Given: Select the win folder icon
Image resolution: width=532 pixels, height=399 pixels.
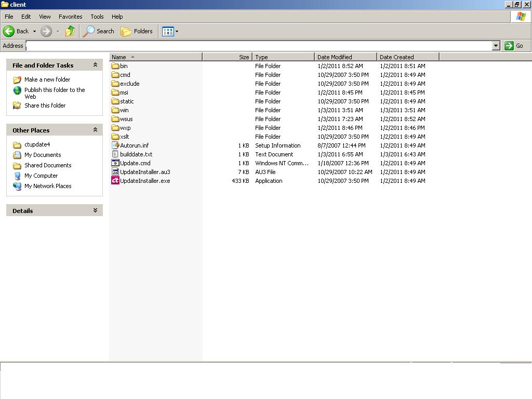Looking at the screenshot, I should tap(115, 110).
